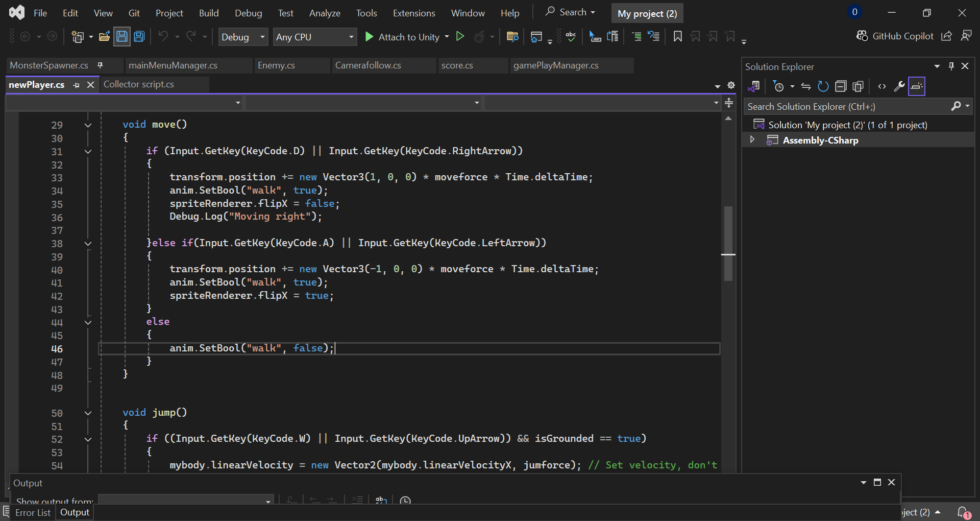Image resolution: width=980 pixels, height=521 pixels.
Task: Refresh the Solution Explorer
Action: [x=823, y=86]
